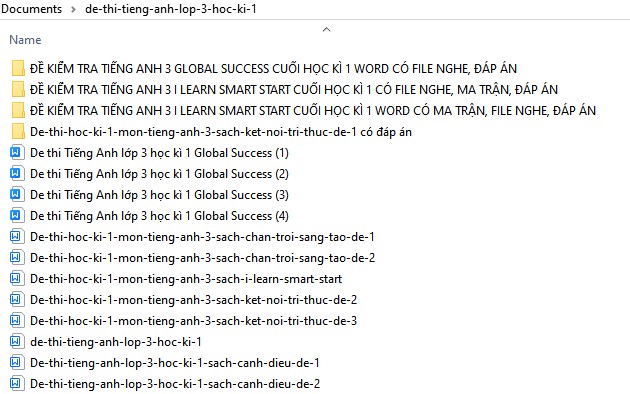Image resolution: width=630 pixels, height=394 pixels.
Task: Click folder icon of SMART START CÓ FILE NGHE, MA TRẬN
Action: coord(18,89)
